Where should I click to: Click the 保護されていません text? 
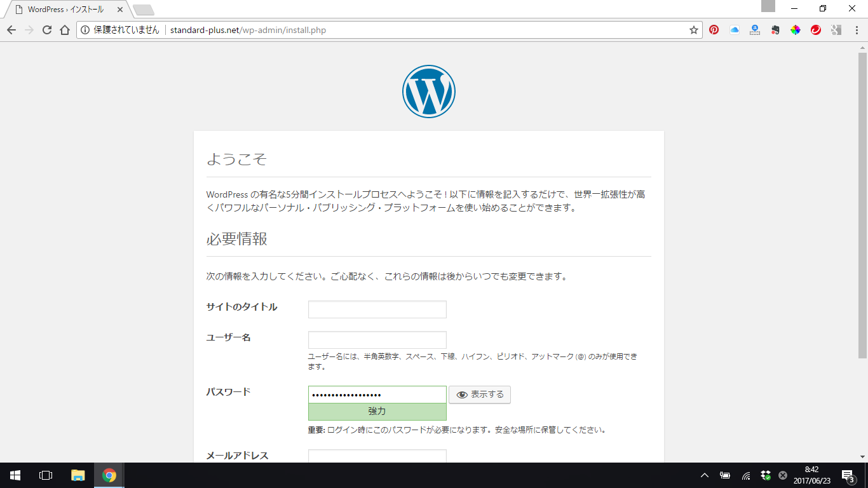(x=126, y=30)
